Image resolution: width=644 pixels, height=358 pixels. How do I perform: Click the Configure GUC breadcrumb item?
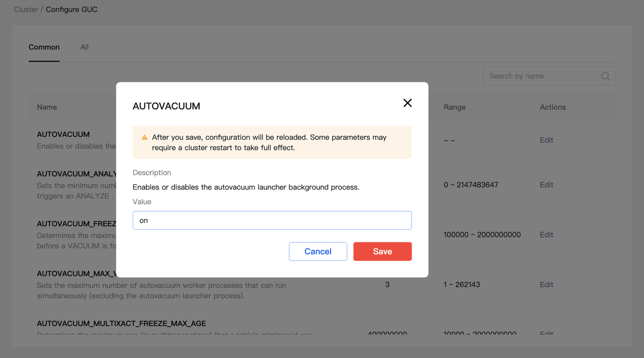pos(71,10)
